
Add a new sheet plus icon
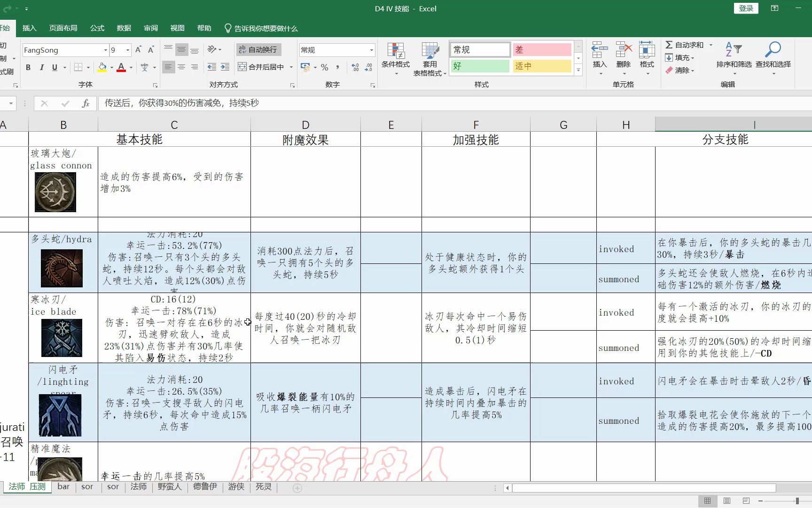point(297,488)
